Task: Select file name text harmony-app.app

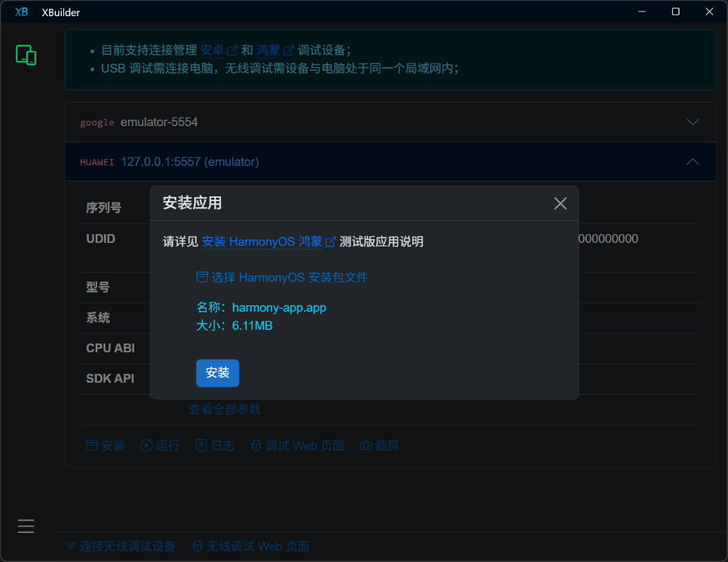Action: [x=279, y=308]
